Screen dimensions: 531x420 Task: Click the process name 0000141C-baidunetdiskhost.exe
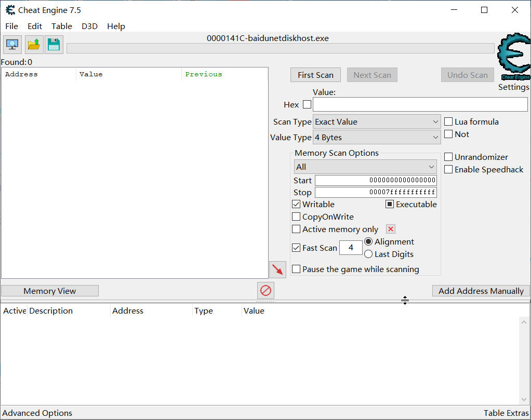tap(268, 38)
